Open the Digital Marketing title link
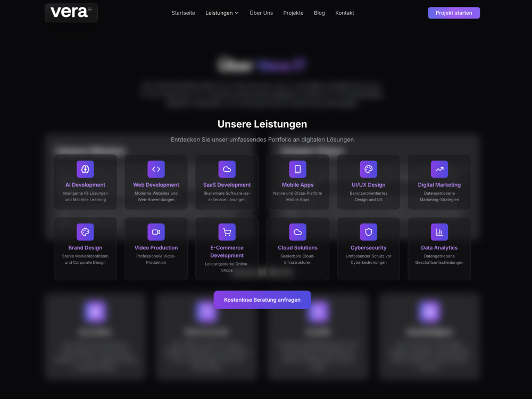Viewport: 532px width, 399px height. click(439, 185)
